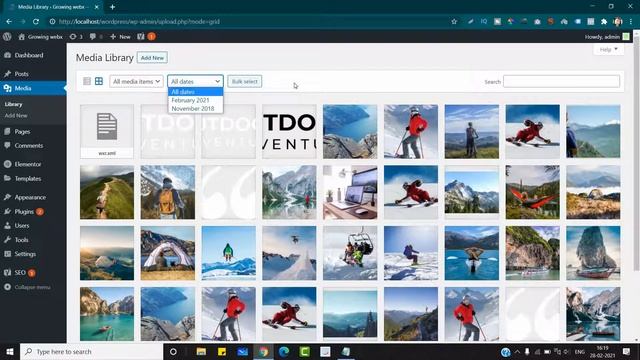Open Camtasia icon in taskbar
This screenshot has width=640, height=360.
coord(304,351)
